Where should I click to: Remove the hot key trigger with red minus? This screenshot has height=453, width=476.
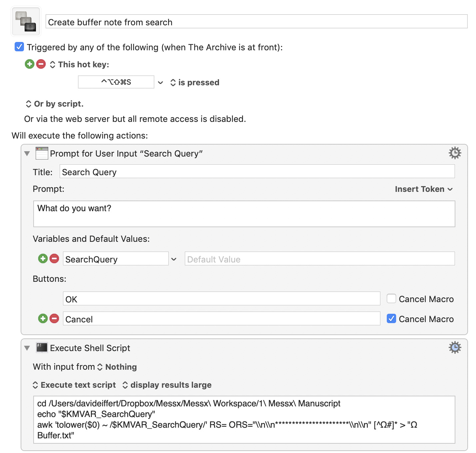(x=41, y=64)
